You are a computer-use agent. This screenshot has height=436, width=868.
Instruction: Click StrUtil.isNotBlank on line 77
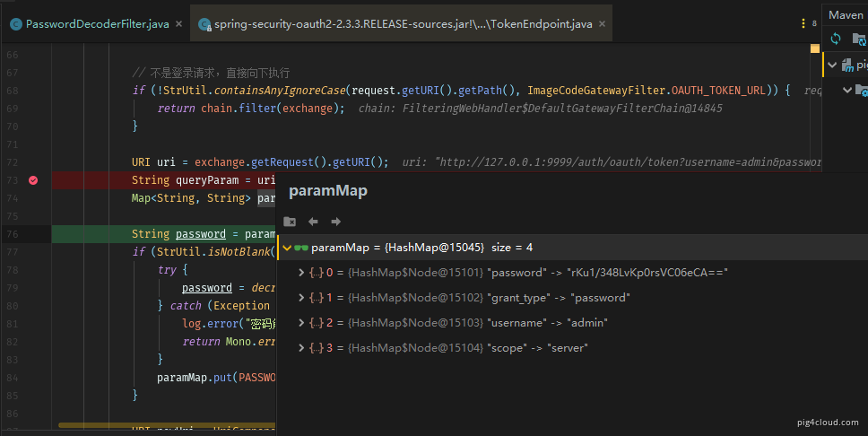click(213, 251)
